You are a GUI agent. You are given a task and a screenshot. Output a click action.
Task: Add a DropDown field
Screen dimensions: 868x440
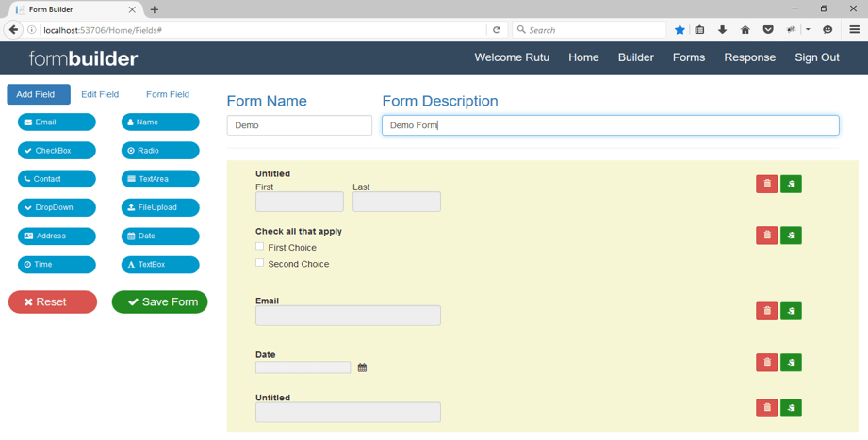point(57,207)
